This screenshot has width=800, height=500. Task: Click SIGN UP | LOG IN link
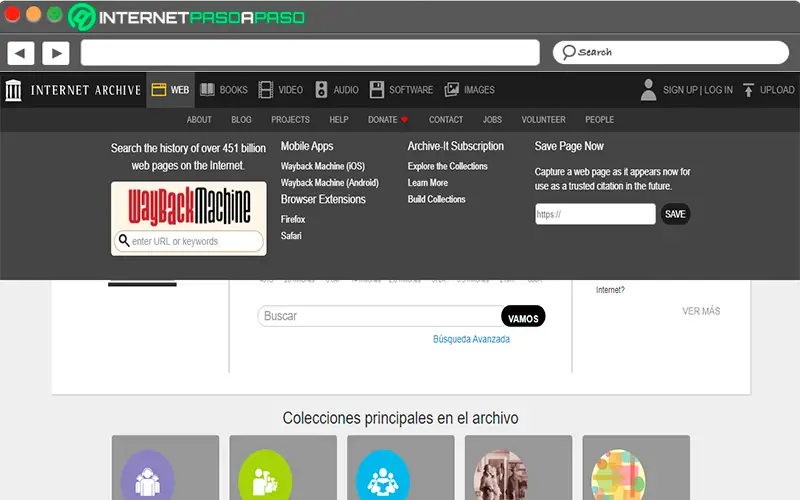tap(698, 90)
